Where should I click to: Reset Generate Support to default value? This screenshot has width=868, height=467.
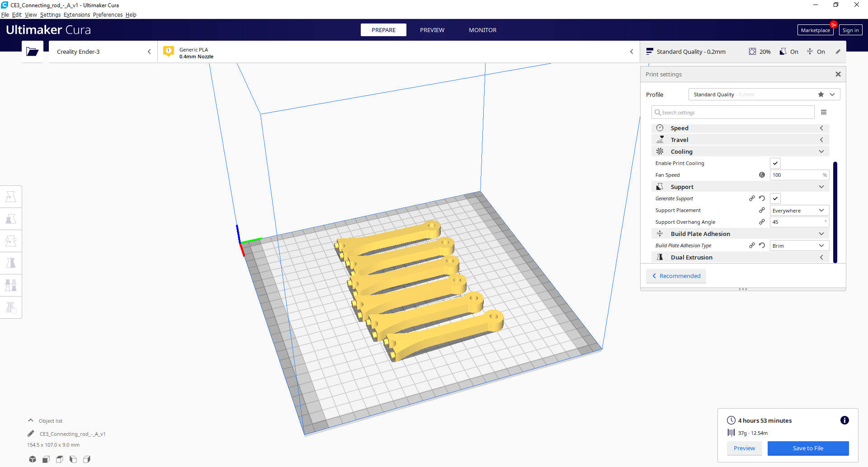coord(762,198)
